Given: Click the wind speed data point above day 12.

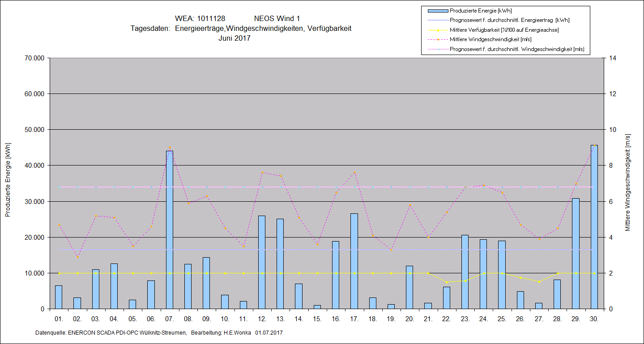Looking at the screenshot, I should pyautogui.click(x=262, y=173).
